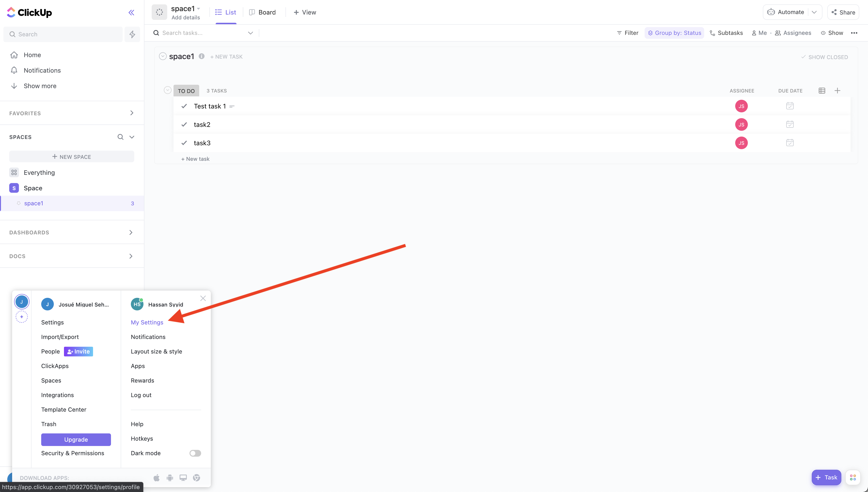The width and height of the screenshot is (868, 492).
Task: Mark task3 complete checkmark
Action: 184,143
